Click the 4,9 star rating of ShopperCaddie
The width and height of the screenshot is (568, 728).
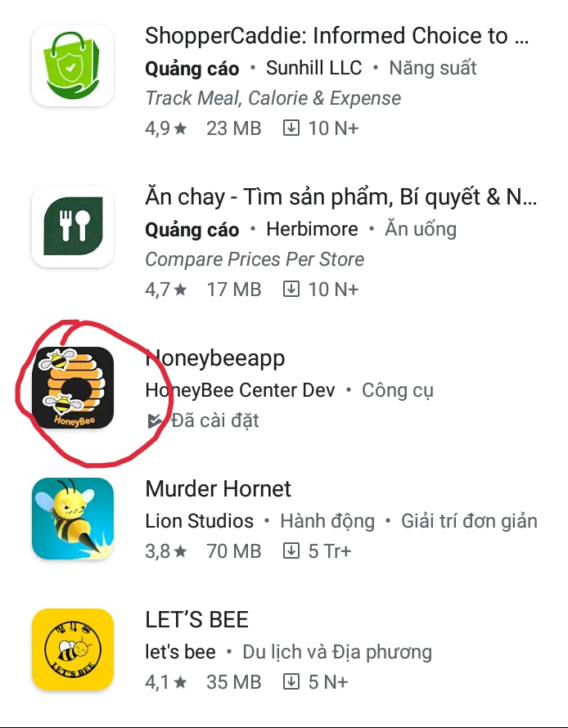pyautogui.click(x=166, y=128)
